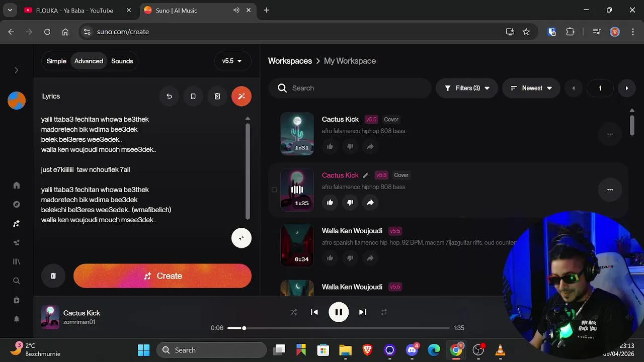This screenshot has width=644, height=362.
Task: Share the Walla Ken Woujoudi 0:34 track
Action: (x=370, y=258)
